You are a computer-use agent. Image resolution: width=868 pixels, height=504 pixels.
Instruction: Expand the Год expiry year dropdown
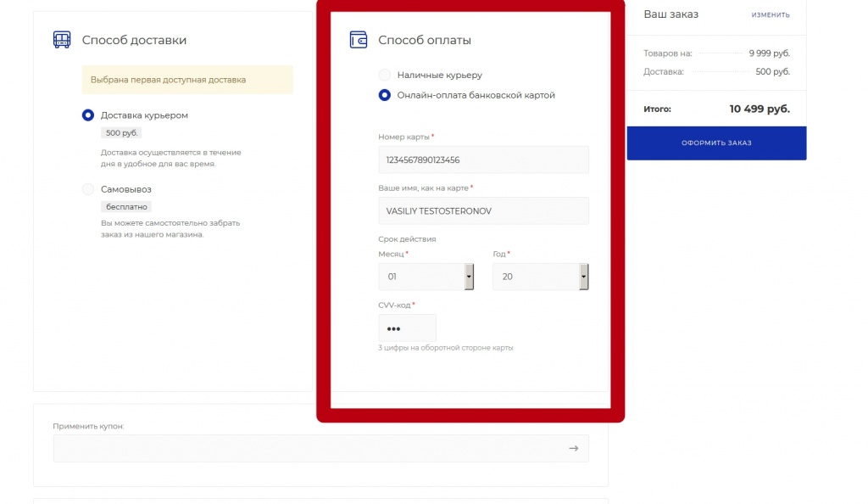(540, 277)
